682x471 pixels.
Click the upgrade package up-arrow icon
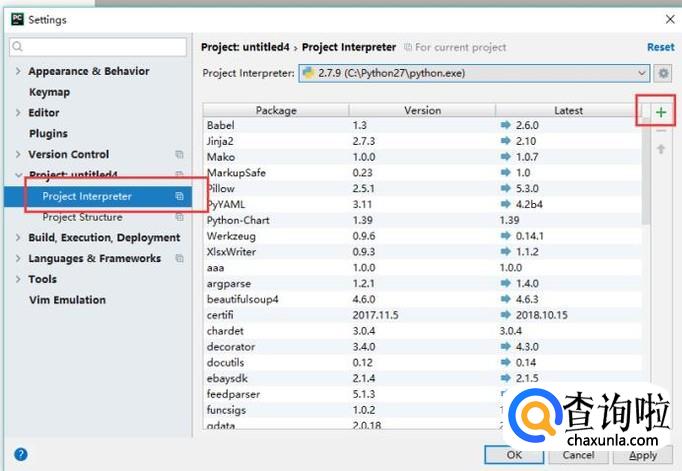[x=661, y=150]
